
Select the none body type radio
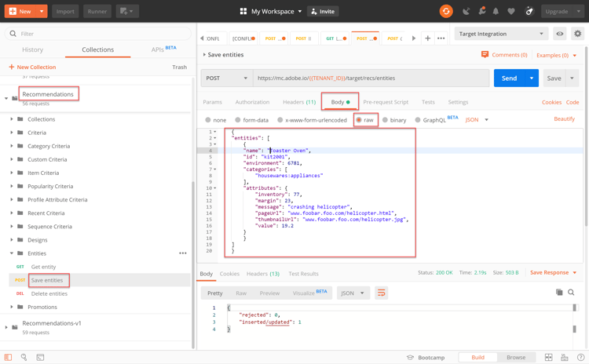tap(208, 120)
